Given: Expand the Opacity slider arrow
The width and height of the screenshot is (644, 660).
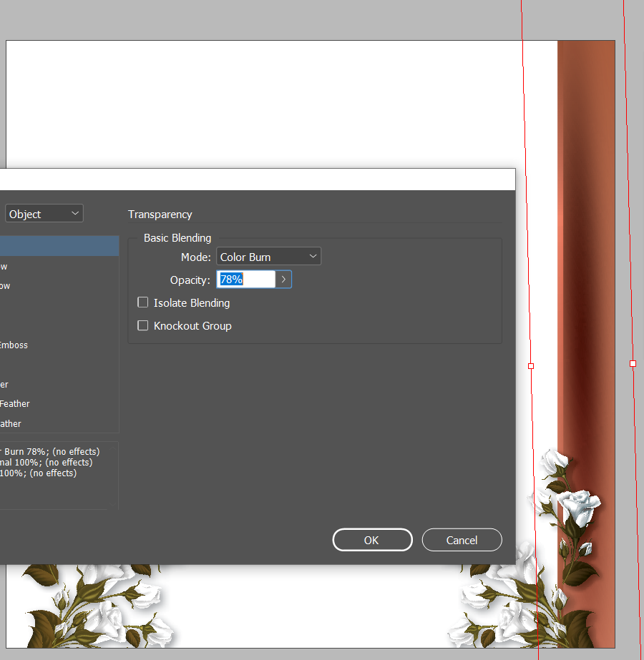Looking at the screenshot, I should [x=283, y=280].
